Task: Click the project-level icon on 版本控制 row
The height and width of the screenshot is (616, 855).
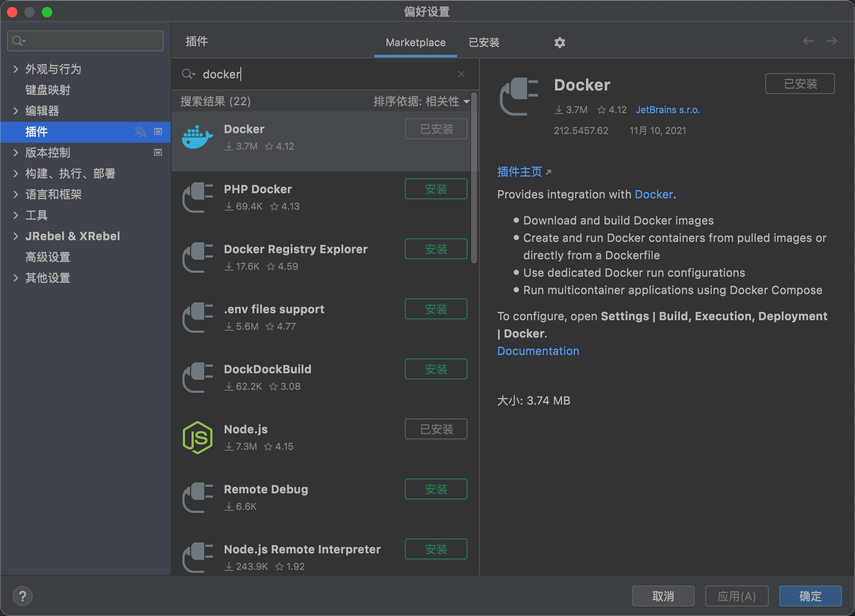Action: 158,152
